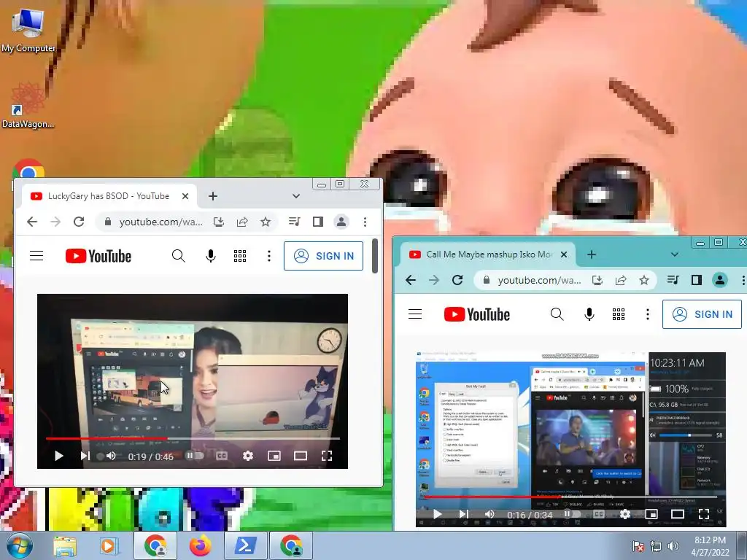Expand tab search in LuckyGary window
The height and width of the screenshot is (560, 747).
pos(296,196)
